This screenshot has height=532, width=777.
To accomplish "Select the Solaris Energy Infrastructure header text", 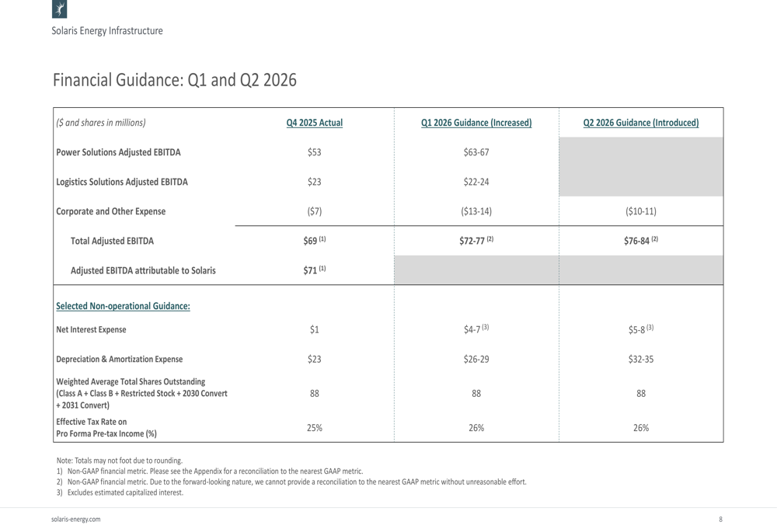I will click(107, 31).
